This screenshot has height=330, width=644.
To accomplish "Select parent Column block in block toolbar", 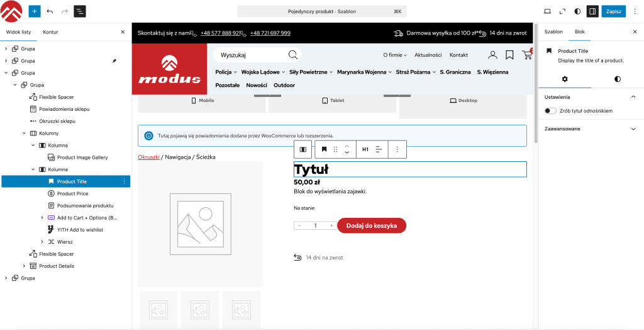I will pos(303,150).
